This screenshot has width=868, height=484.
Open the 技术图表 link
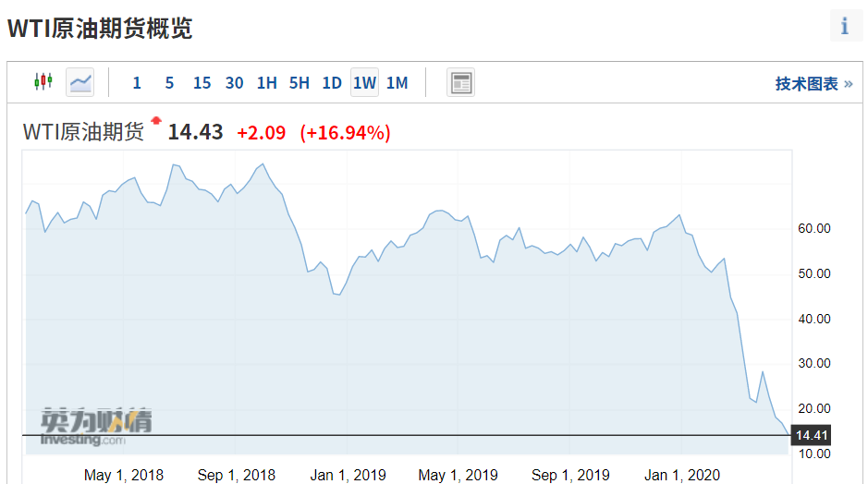click(x=813, y=84)
